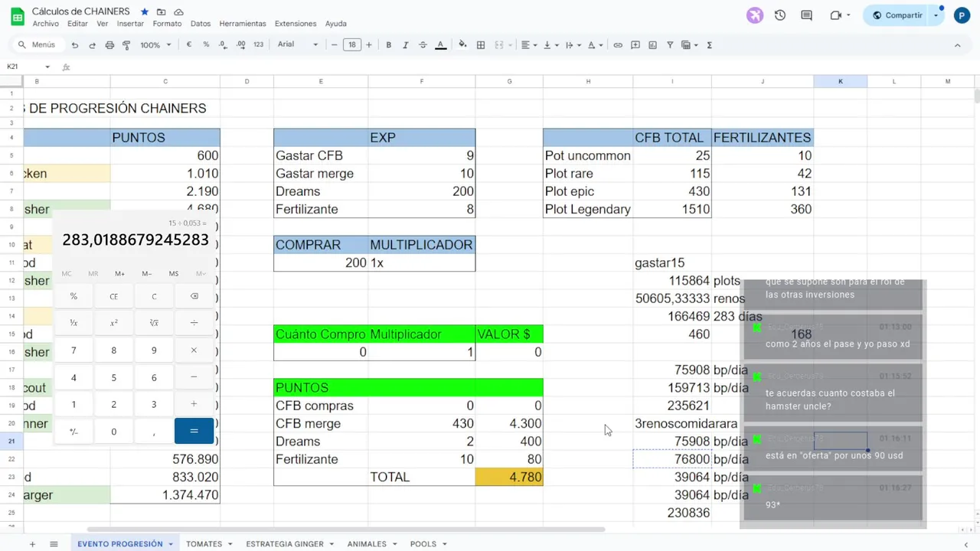Open the text color picker
The image size is (980, 551).
(x=441, y=45)
